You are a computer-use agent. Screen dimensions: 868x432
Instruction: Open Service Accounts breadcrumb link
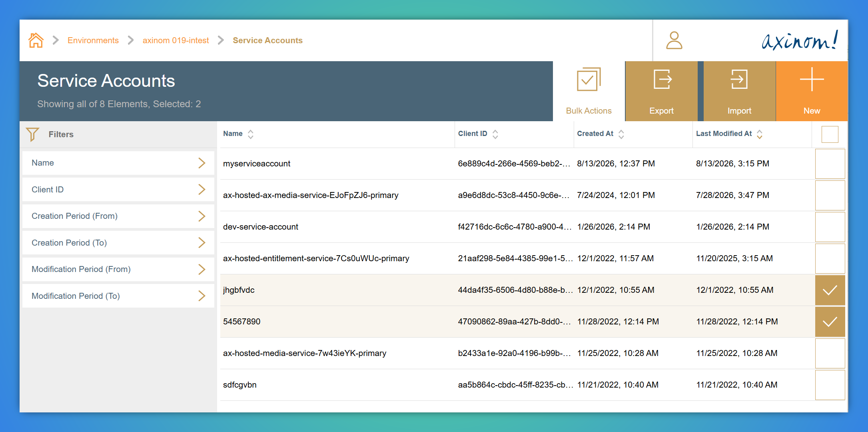click(267, 40)
